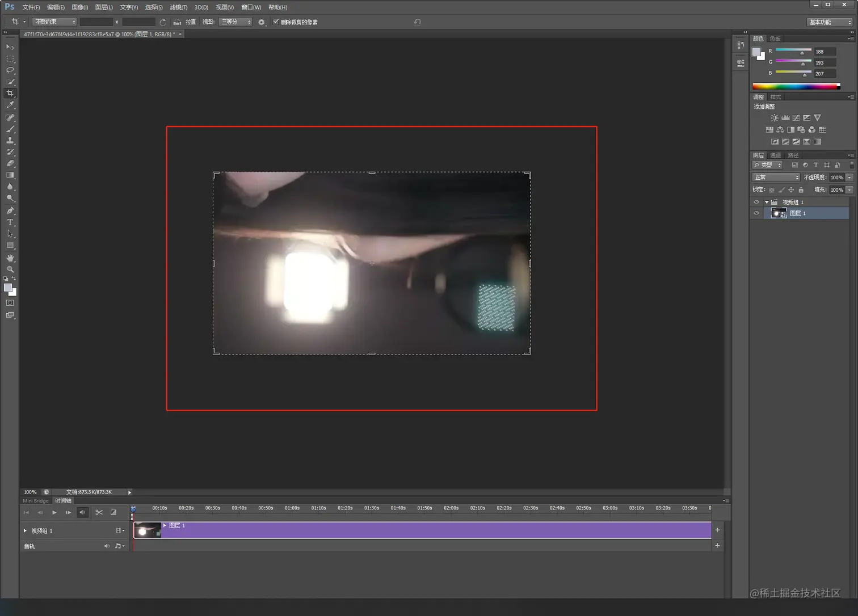Filter layers by text type

pos(816,165)
